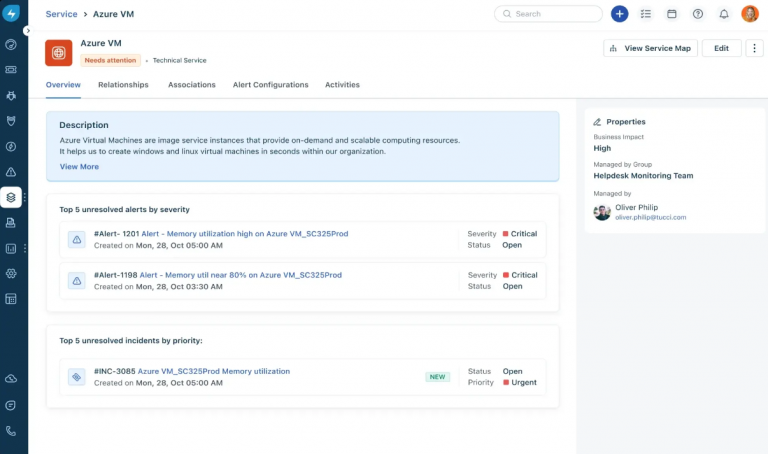Open the task checklist icon in top bar
768x454 pixels.
[x=646, y=14]
